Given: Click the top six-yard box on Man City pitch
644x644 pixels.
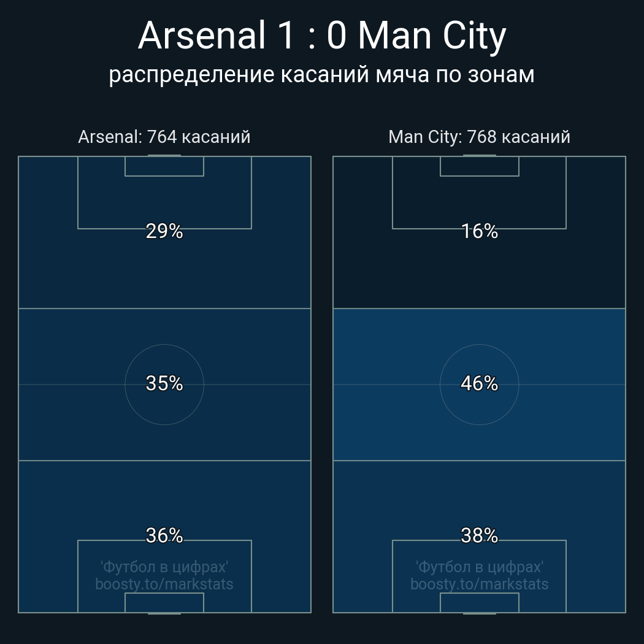Looking at the screenshot, I should point(479,166).
